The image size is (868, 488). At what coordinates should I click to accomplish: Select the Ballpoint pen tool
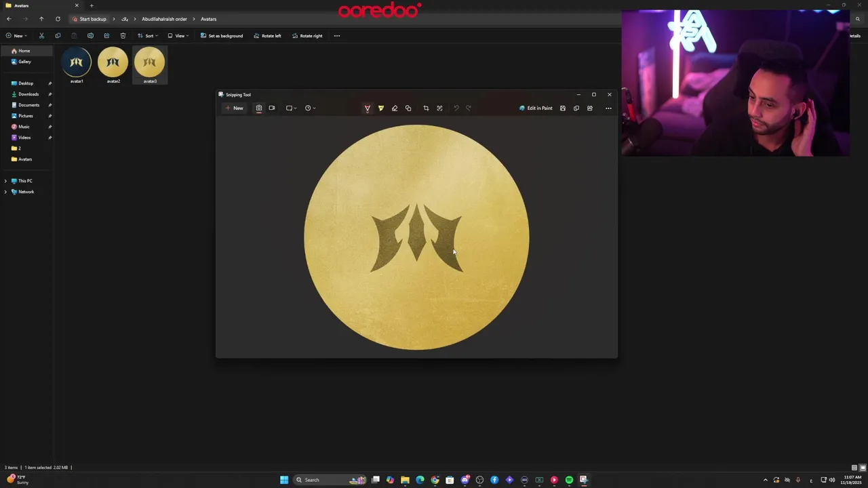click(x=368, y=108)
